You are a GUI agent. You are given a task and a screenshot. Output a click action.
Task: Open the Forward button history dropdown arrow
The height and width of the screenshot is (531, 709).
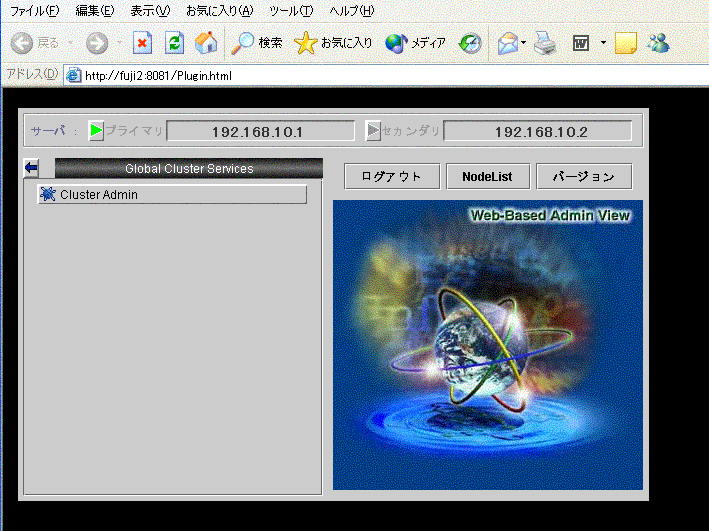[x=119, y=43]
